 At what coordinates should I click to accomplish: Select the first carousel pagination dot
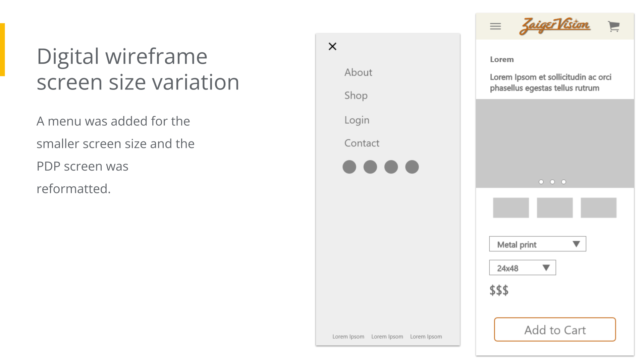[x=541, y=182]
